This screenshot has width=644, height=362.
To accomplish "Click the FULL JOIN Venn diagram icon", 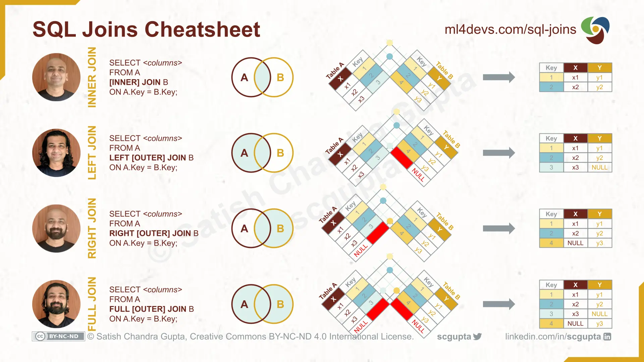I will (261, 304).
